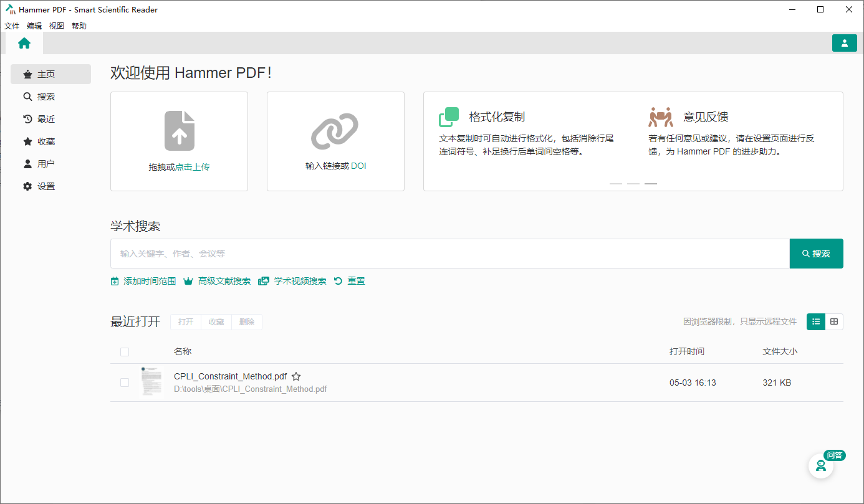Viewport: 864px width, 504px height.
Task: Star CPLI_Constraint_Method.pdf as favorite
Action: pos(296,376)
